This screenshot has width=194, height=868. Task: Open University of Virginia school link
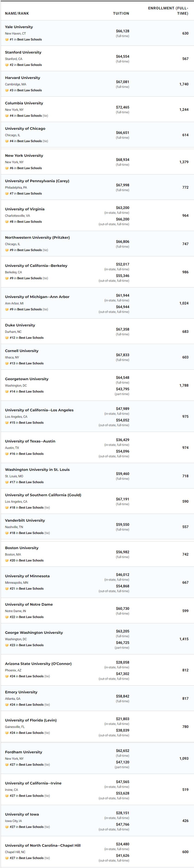tap(24, 209)
